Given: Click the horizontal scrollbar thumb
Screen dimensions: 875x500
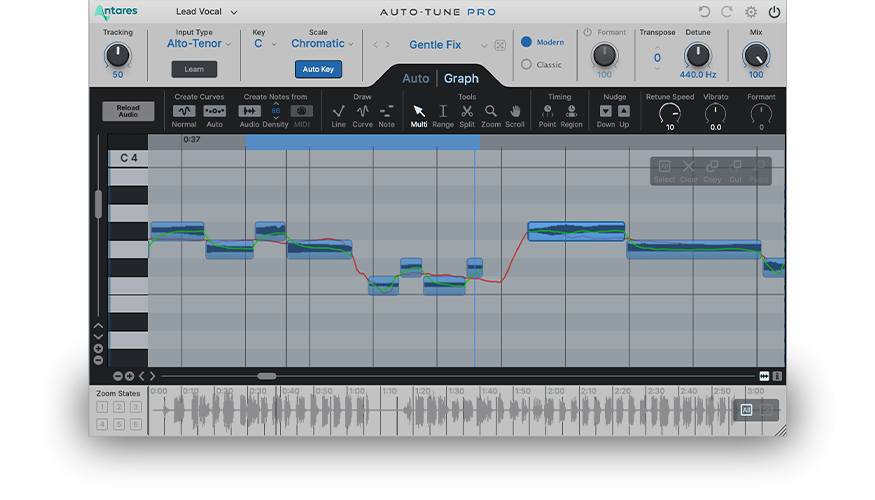Looking at the screenshot, I should (x=266, y=376).
